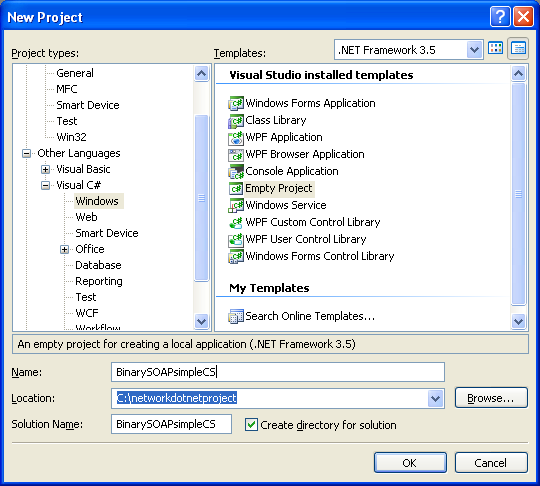
Task: Click the WPF User Control Library icon
Action: [x=236, y=239]
